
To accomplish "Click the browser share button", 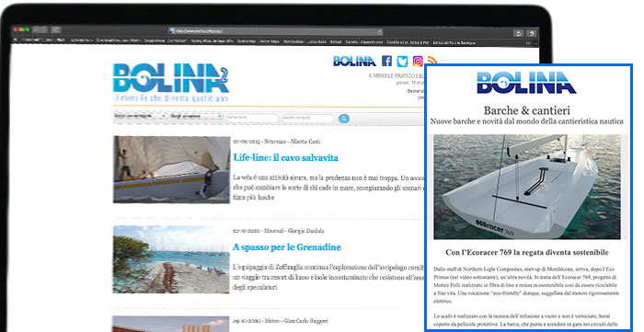I will point(518,33).
